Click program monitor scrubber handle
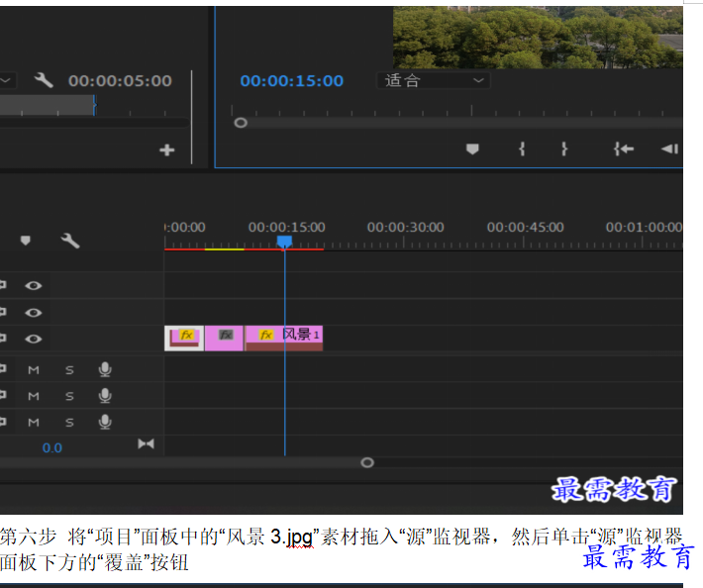This screenshot has height=588, width=703. click(241, 123)
